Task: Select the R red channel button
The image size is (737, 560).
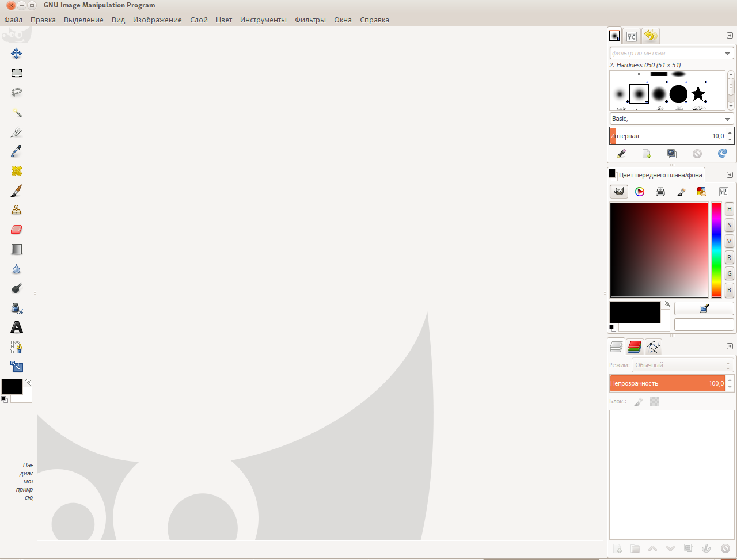Action: coord(730,257)
